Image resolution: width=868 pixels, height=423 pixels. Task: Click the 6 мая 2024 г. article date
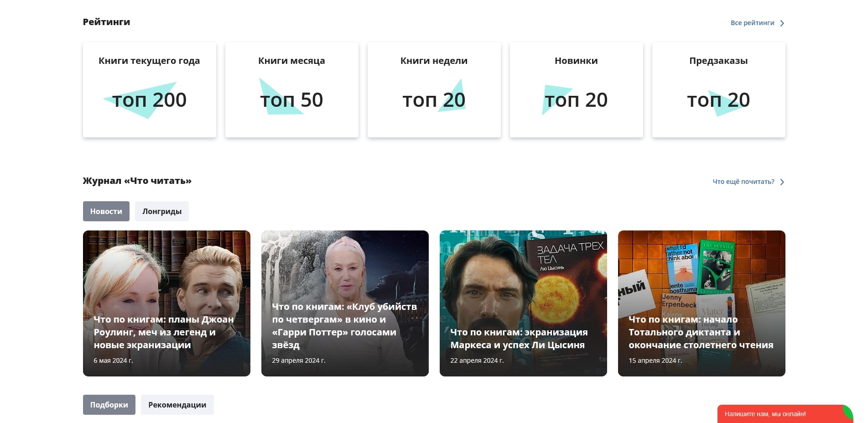click(114, 360)
